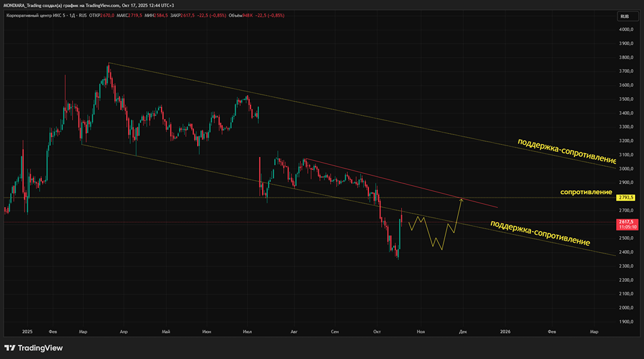Image resolution: width=644 pixels, height=359 pixels.
Task: Click the 2793,5 resistance price label
Action: click(627, 198)
